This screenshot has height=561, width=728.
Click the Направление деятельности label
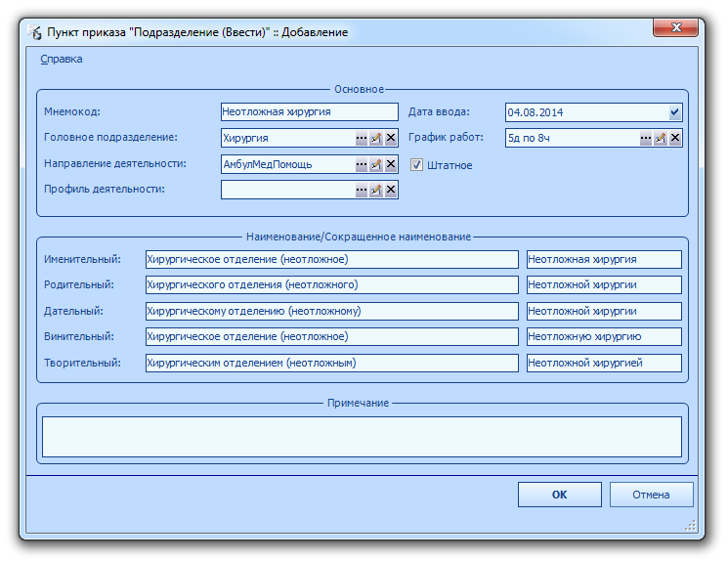(x=114, y=163)
